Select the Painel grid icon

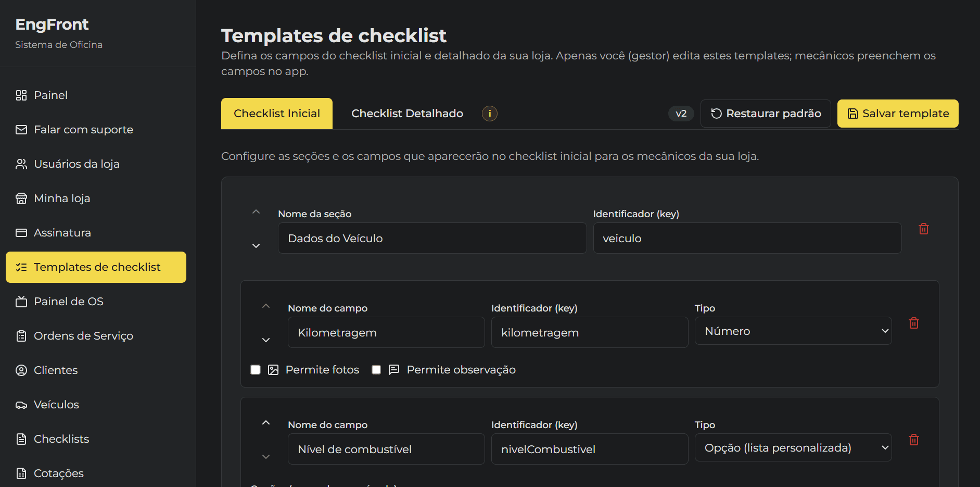[x=21, y=95]
